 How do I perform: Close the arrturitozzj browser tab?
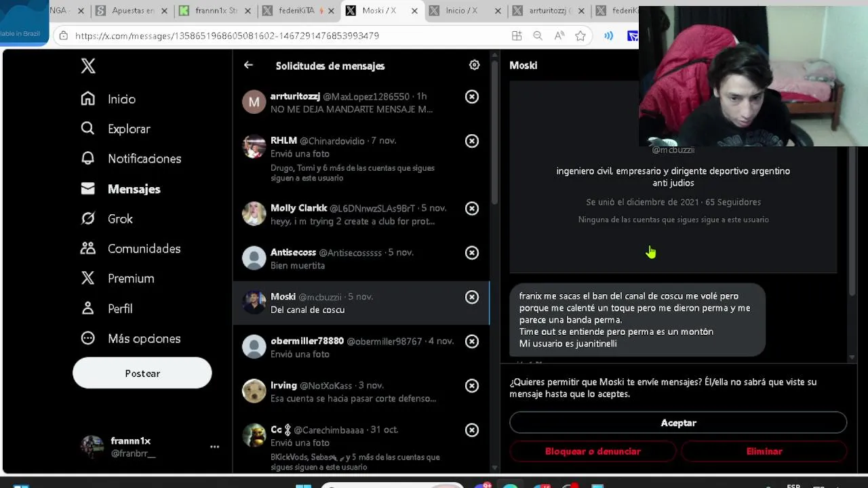pos(581,11)
